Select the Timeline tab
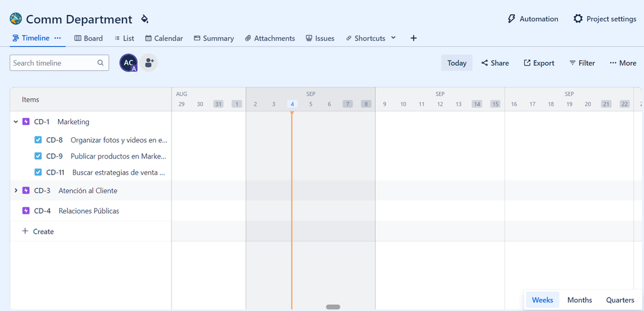Screen dimensions: 644x311 (31, 38)
